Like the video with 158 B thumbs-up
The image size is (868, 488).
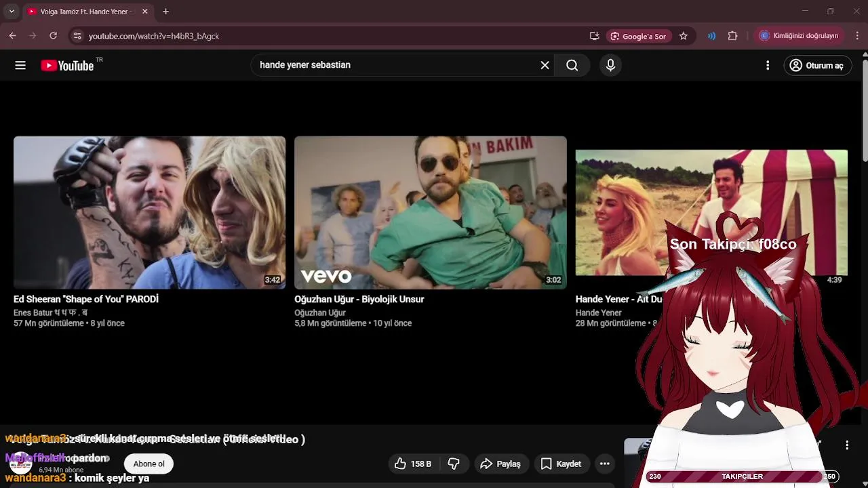[413, 464]
